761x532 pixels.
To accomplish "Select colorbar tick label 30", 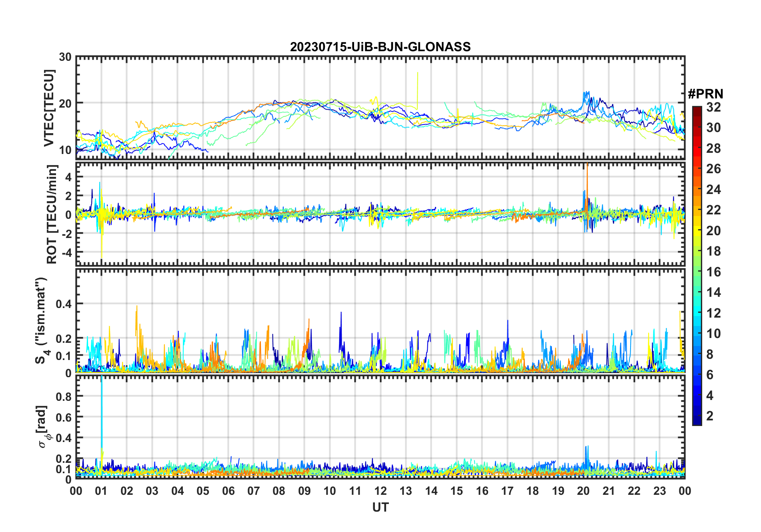I will (x=713, y=128).
